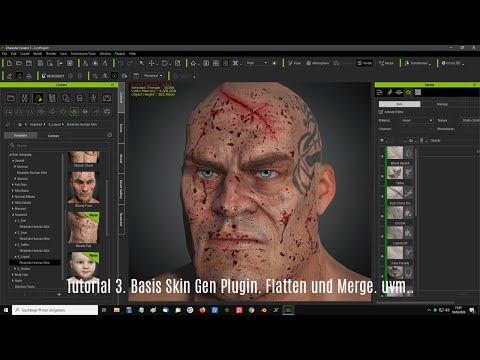Click the home icon in content breadcrumb
480x360 pixels.
tap(20, 124)
